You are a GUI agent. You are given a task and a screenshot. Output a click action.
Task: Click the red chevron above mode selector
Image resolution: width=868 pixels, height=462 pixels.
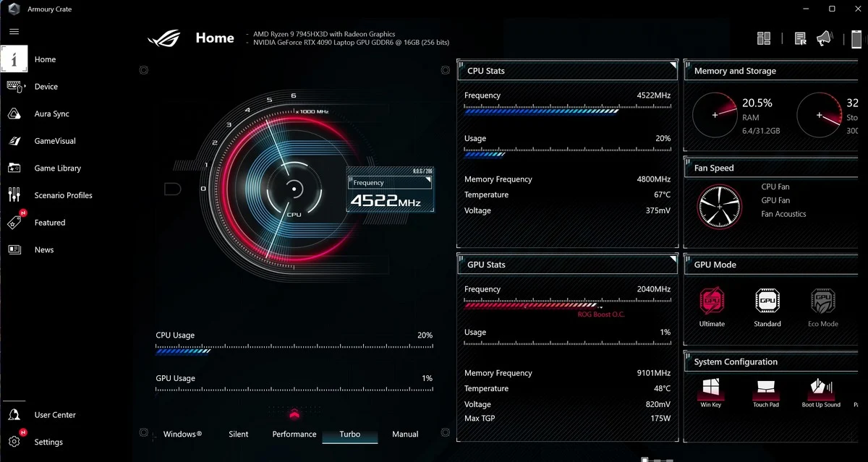[x=294, y=414]
